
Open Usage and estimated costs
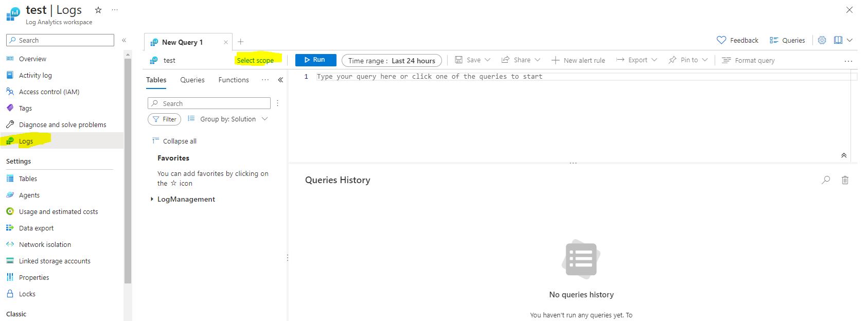(x=58, y=211)
